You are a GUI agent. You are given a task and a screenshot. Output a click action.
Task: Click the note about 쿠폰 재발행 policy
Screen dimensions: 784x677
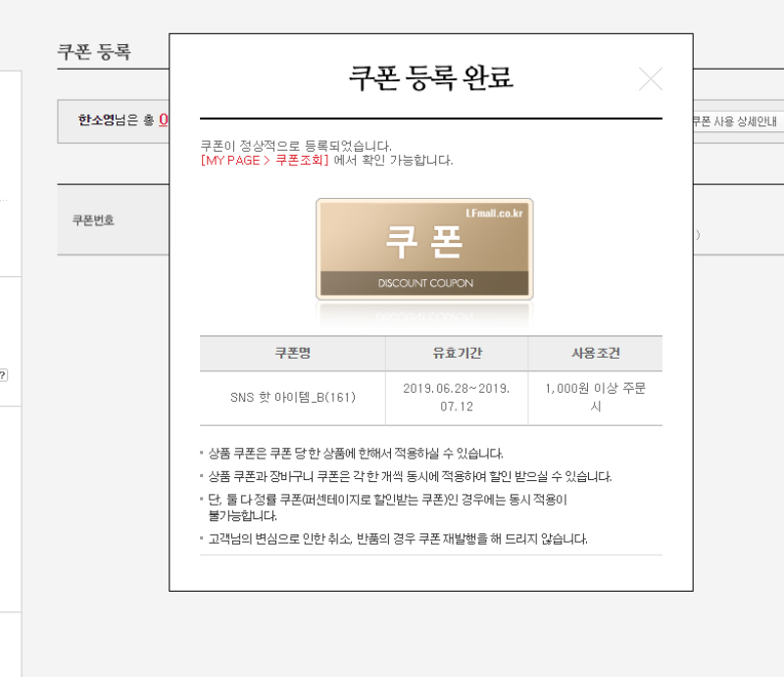(398, 539)
